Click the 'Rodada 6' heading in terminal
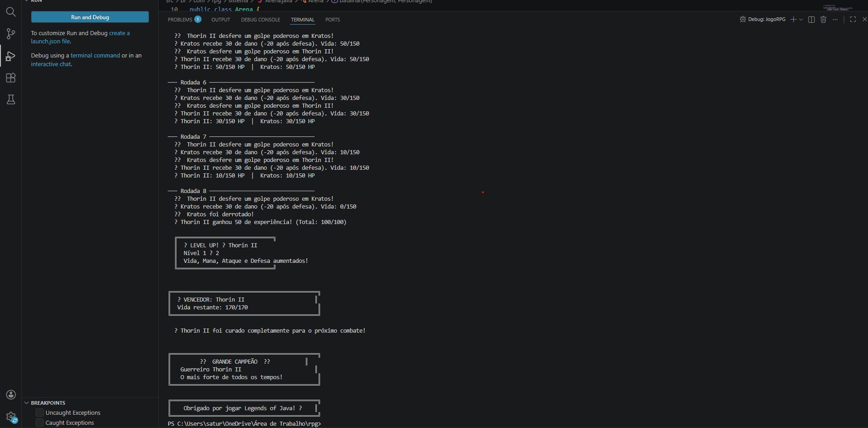Viewport: 868px width, 428px height. pyautogui.click(x=193, y=82)
